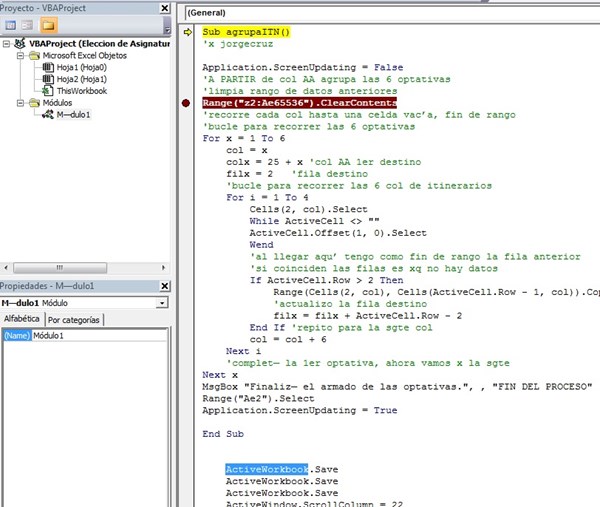Collapse the Módulos folder
Viewport: 600px width, 507px height.
pyautogui.click(x=21, y=103)
